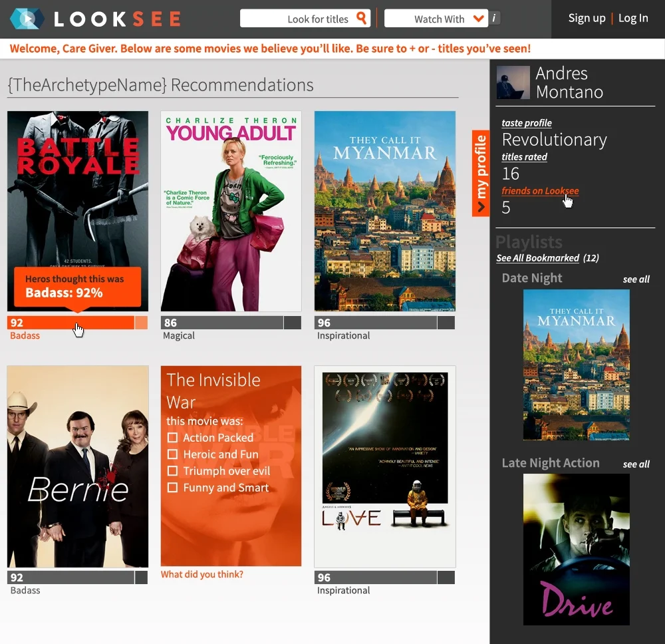Image resolution: width=665 pixels, height=644 pixels.
Task: Click Andres Montano's profile avatar
Action: [513, 82]
